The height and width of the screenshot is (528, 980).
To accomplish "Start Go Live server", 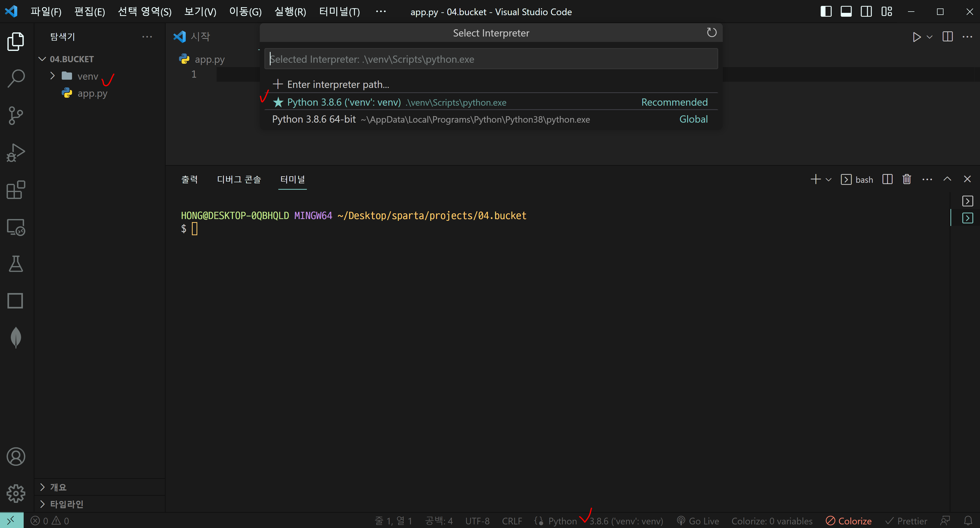I will [x=698, y=521].
